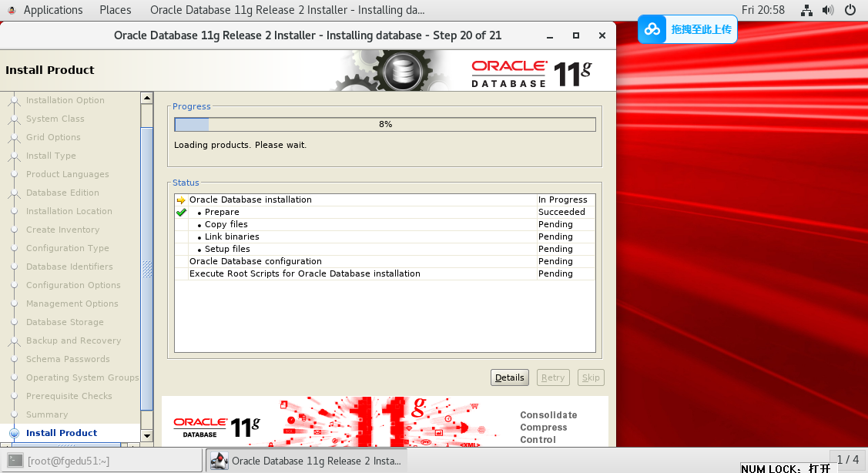Select the Create Inventory step
This screenshot has width=868, height=473.
(63, 230)
